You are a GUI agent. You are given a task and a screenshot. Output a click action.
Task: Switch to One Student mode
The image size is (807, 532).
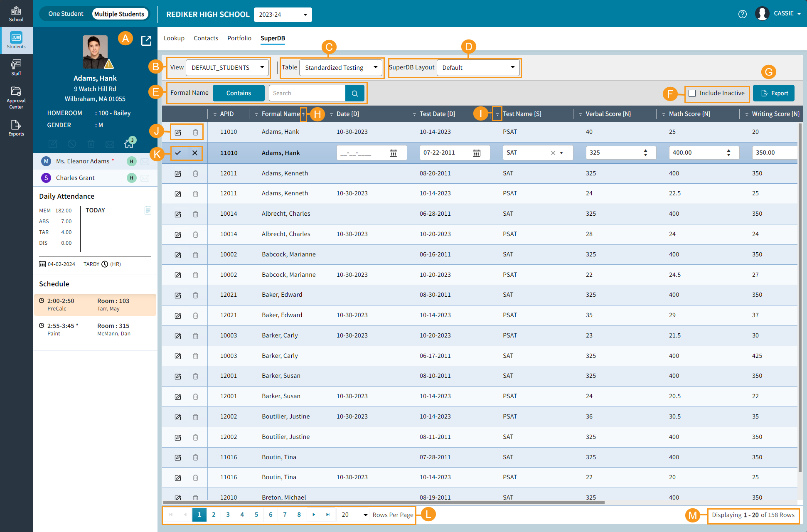(66, 14)
